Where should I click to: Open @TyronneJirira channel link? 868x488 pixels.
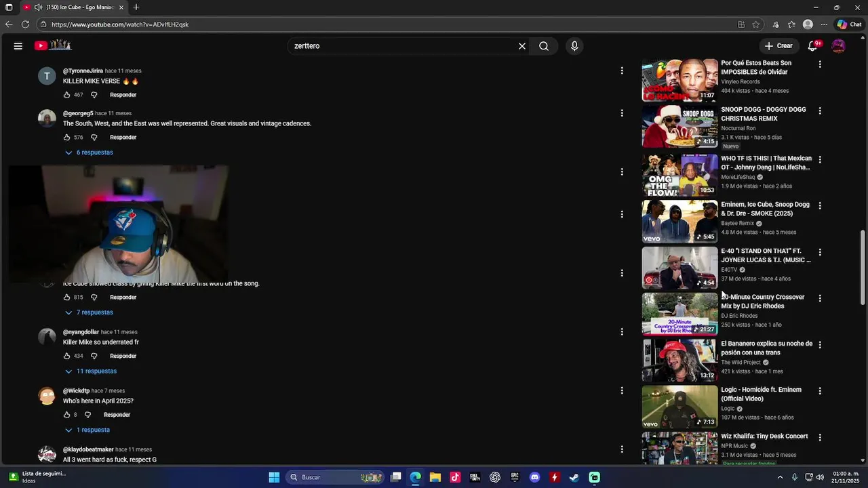click(83, 71)
